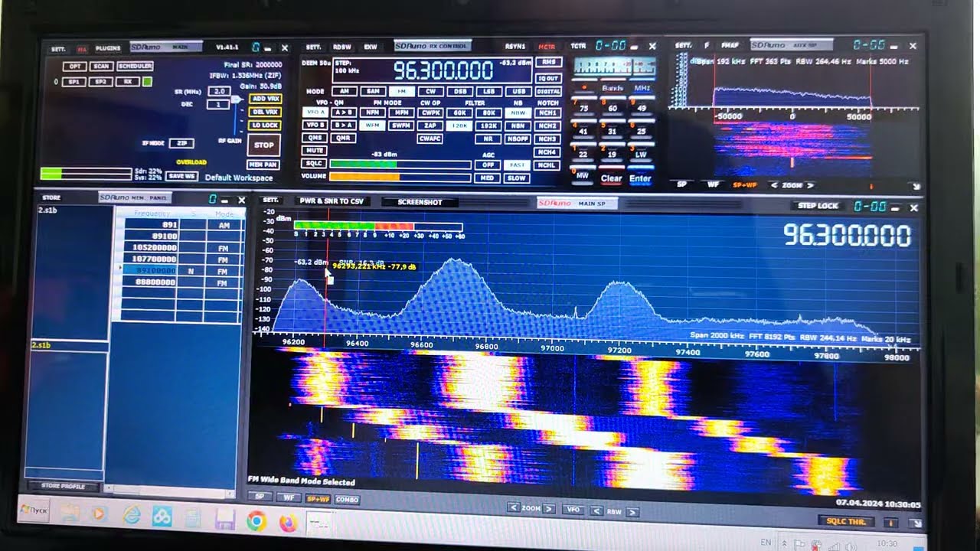The height and width of the screenshot is (551, 980).
Task: Click the RBW decrease arrow
Action: [596, 510]
